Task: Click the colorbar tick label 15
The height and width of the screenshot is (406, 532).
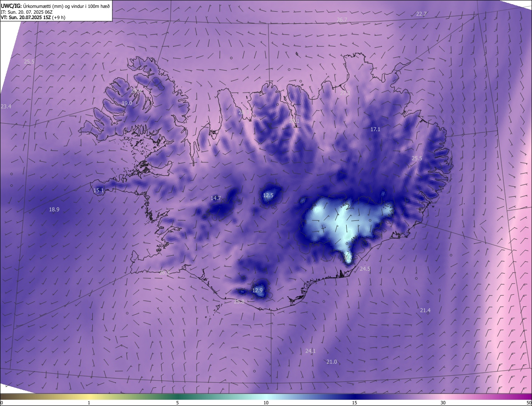Action: tap(355, 403)
